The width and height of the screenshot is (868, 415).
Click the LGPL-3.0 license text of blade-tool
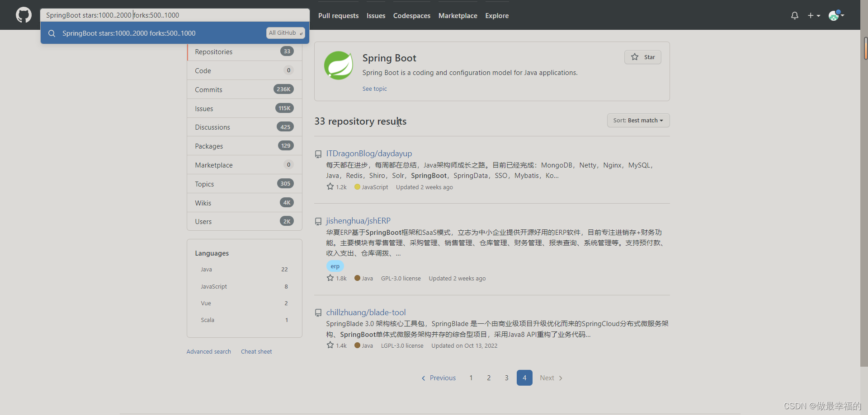402,346
